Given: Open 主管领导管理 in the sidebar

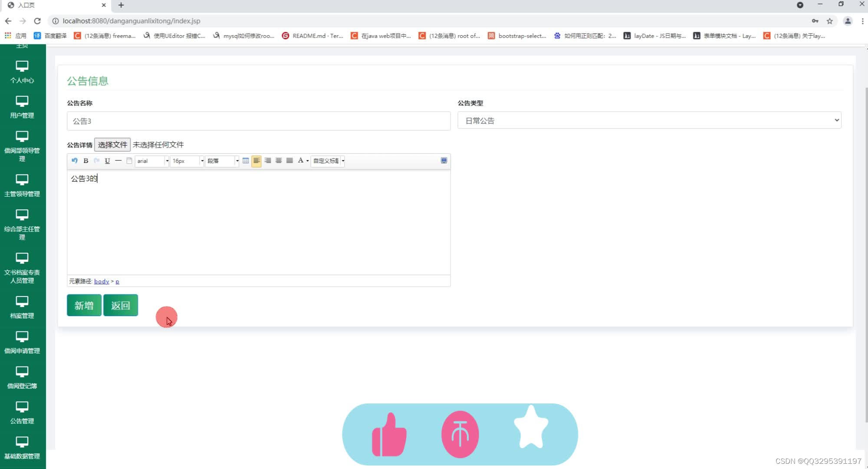Looking at the screenshot, I should pyautogui.click(x=22, y=186).
